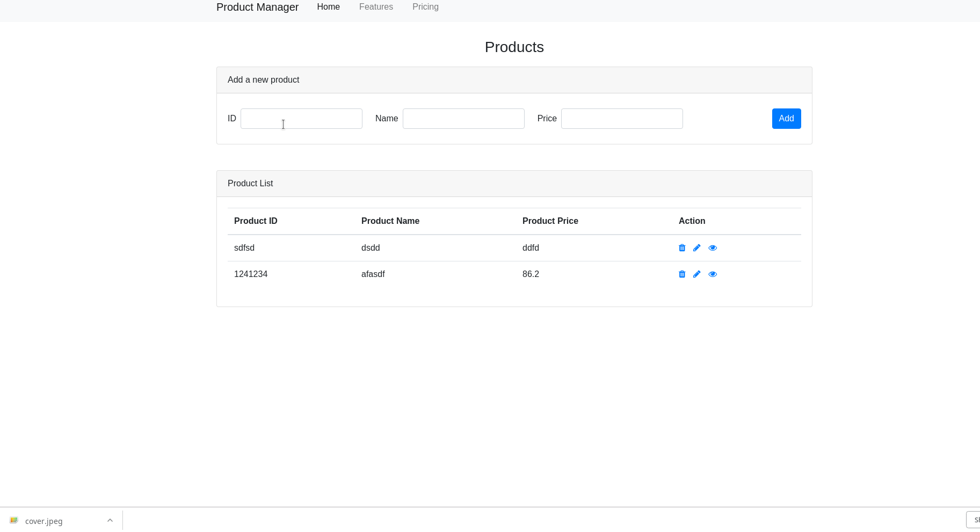The width and height of the screenshot is (980, 532).
Task: Focus the Name input field
Action: 463,119
